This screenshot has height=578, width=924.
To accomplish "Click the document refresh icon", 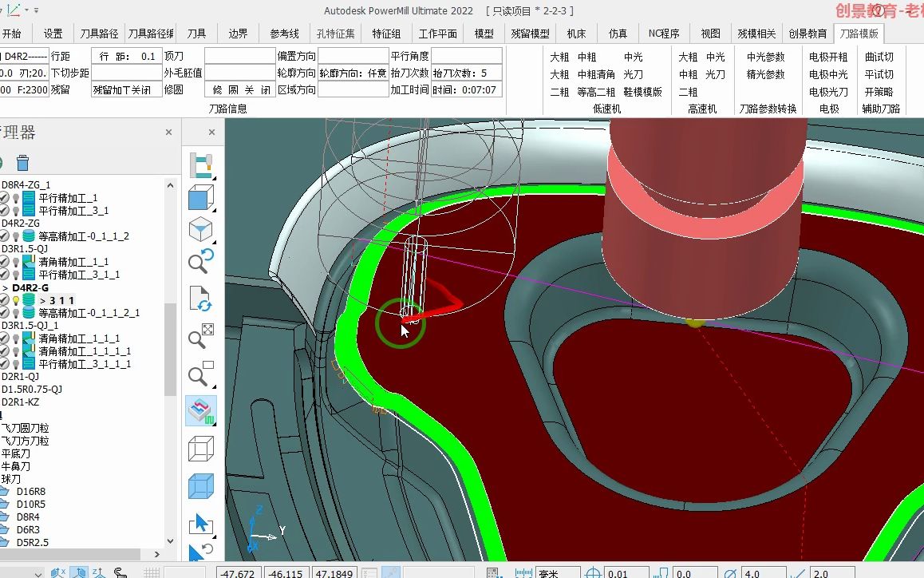I will [201, 299].
